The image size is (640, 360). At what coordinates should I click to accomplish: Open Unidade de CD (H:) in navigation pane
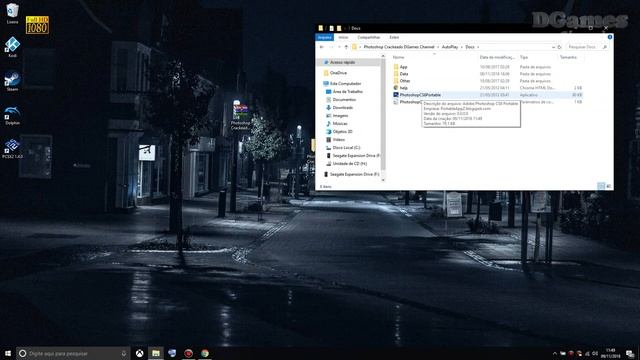[x=349, y=164]
